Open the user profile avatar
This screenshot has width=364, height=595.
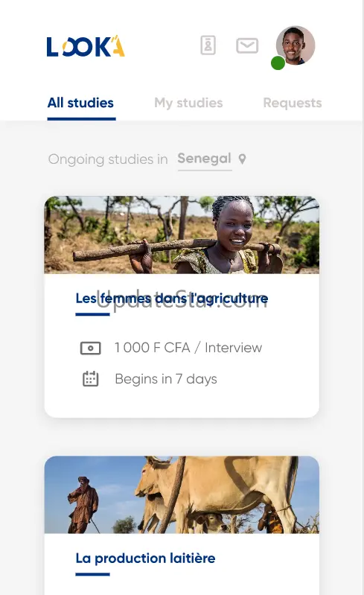(296, 45)
